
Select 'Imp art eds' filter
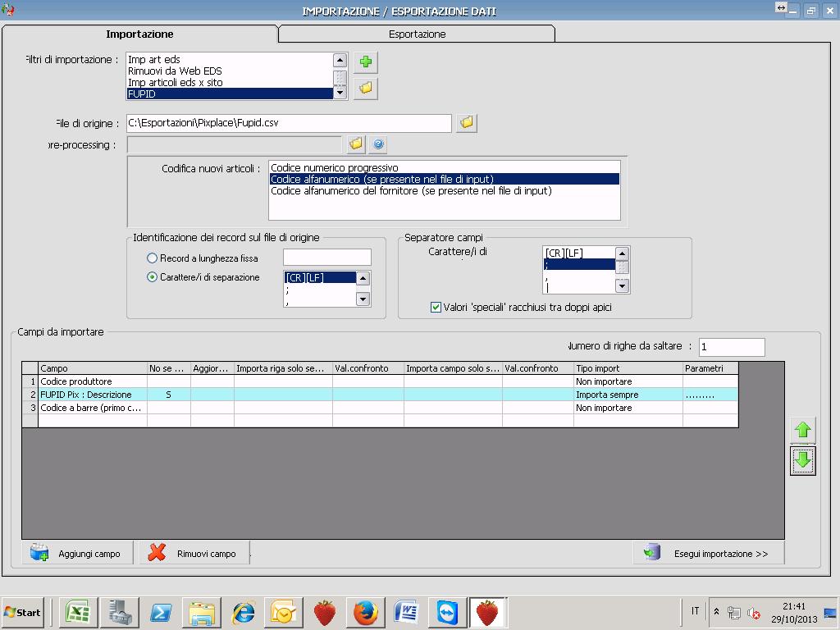(x=230, y=59)
